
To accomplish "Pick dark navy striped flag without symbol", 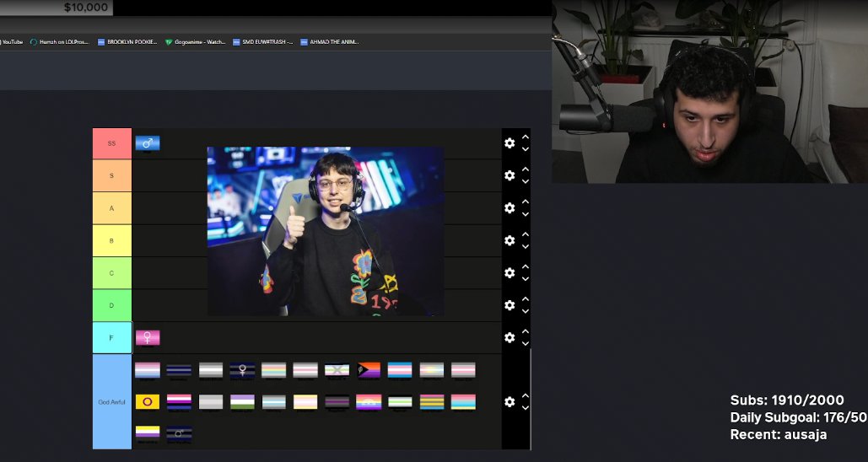I will pyautogui.click(x=180, y=369).
